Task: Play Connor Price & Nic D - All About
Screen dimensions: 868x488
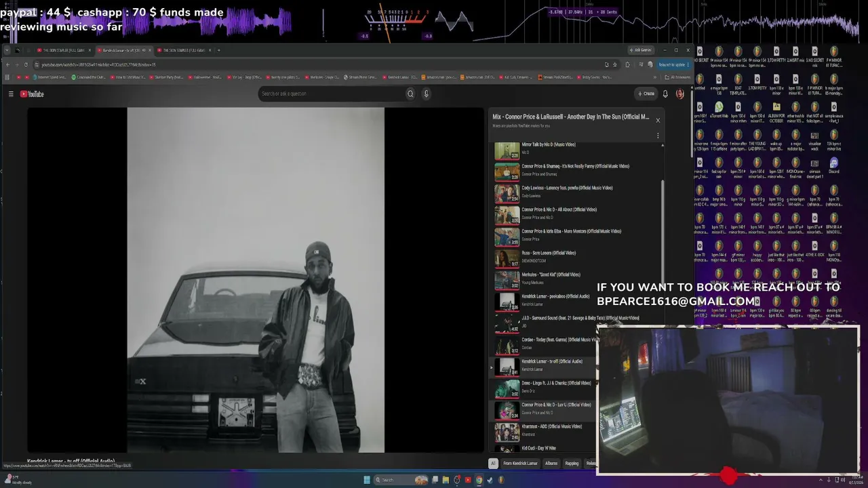Action: pos(575,215)
